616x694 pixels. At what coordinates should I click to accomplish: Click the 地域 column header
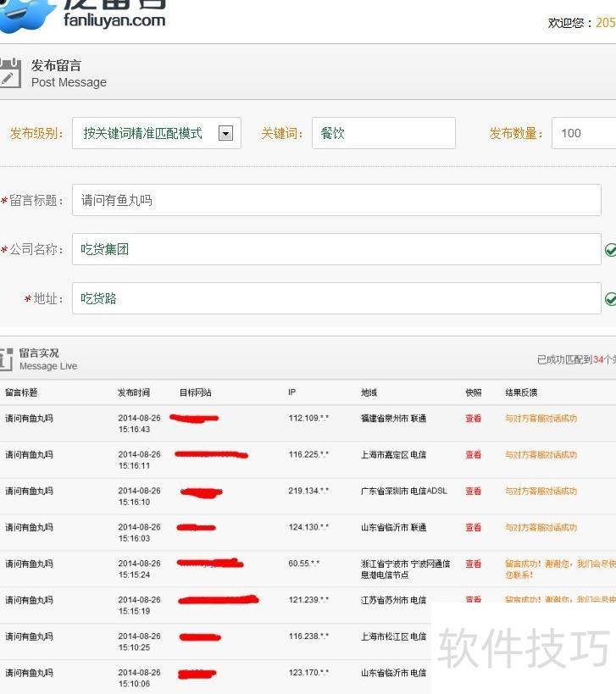[369, 392]
